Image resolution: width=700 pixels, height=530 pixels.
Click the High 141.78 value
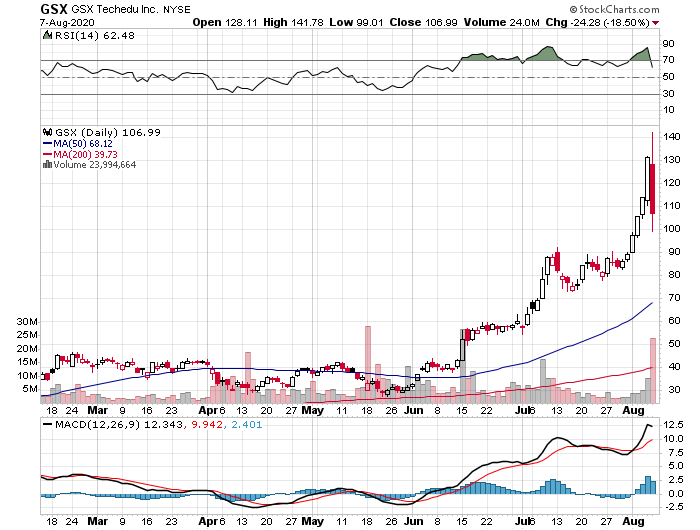tap(293, 22)
